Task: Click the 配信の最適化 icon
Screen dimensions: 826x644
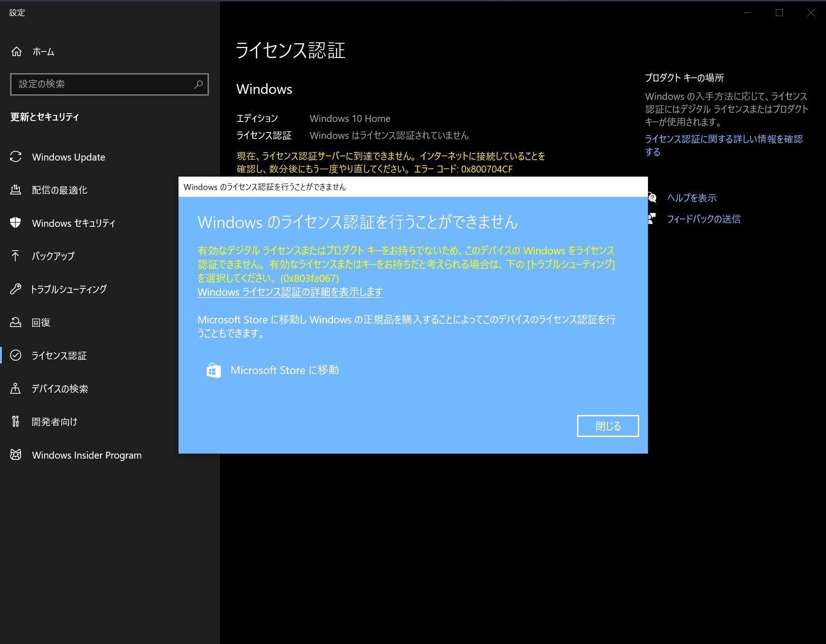Action: (16, 190)
